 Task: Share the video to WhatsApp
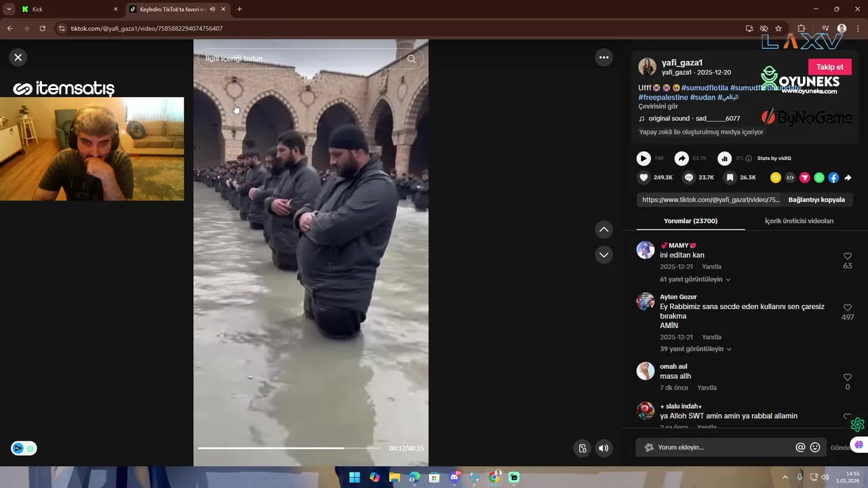(819, 178)
